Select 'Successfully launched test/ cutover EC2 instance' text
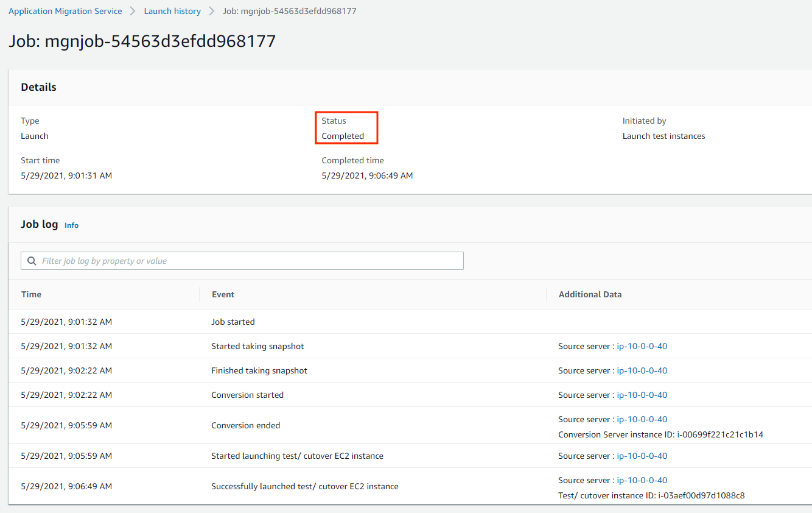Screen dimensions: 812x513 [x=305, y=486]
